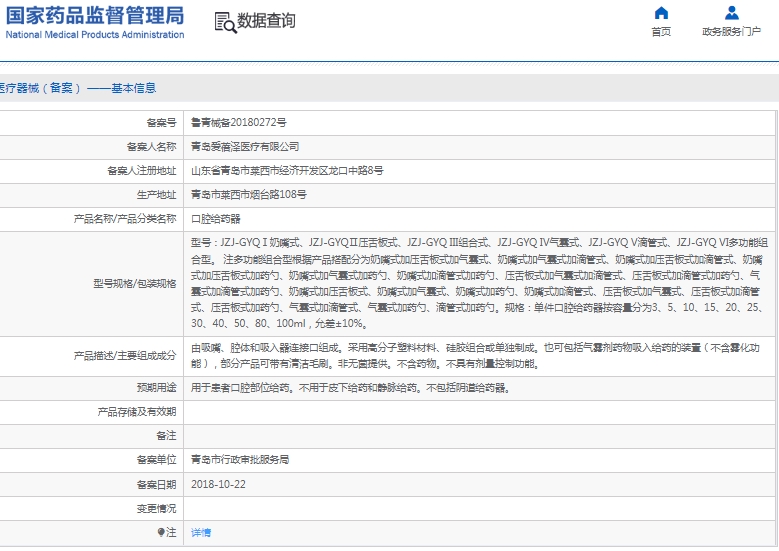Click the 备案号 label cell

pyautogui.click(x=161, y=123)
